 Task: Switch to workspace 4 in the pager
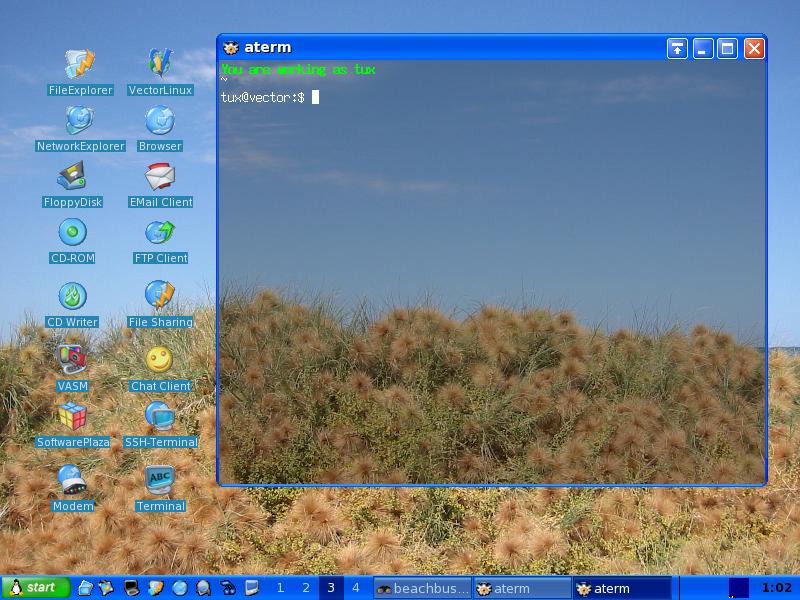click(x=355, y=588)
